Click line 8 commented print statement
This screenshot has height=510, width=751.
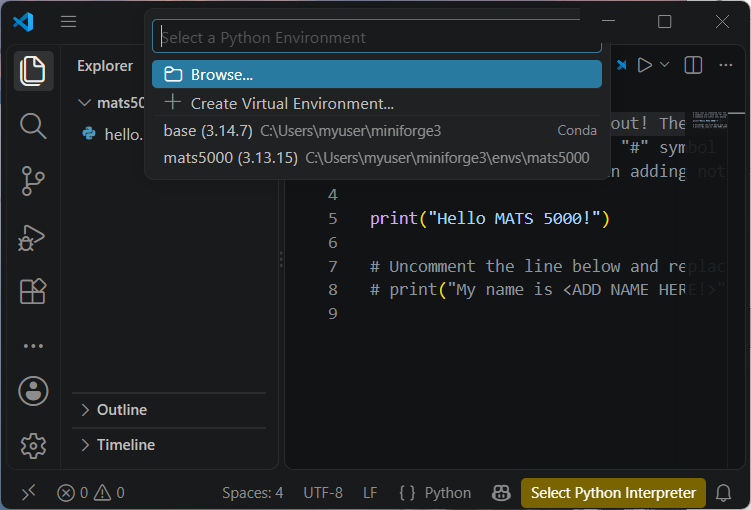[x=547, y=290]
